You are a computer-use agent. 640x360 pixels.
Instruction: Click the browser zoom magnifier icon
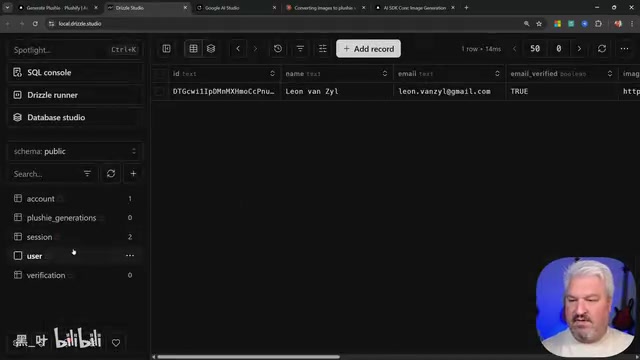[x=527, y=24]
